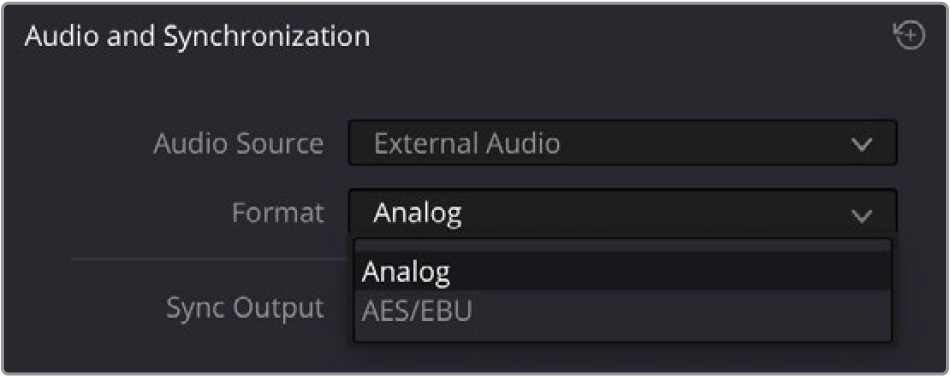Viewport: 950px width, 377px height.
Task: Click the Format label
Action: (277, 213)
